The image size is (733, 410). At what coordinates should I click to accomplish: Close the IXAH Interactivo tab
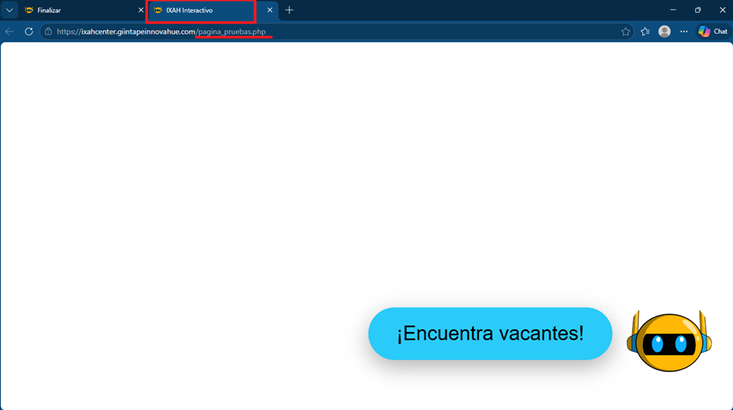pyautogui.click(x=270, y=10)
